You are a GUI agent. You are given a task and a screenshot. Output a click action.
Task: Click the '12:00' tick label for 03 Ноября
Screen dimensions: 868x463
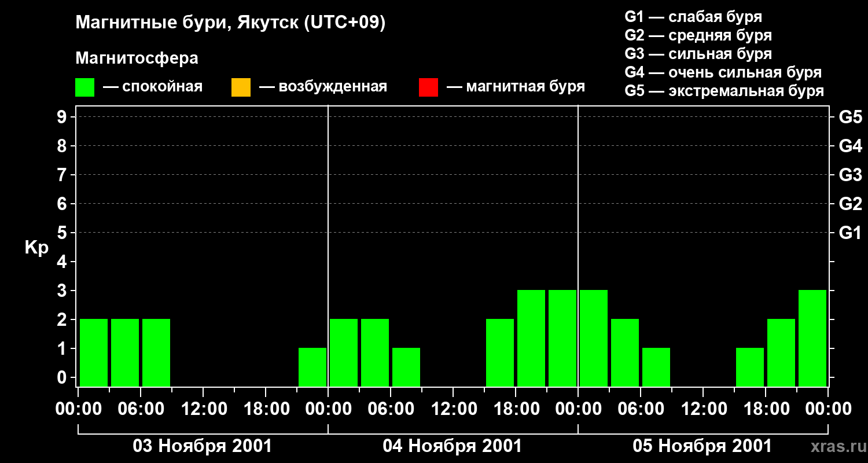pos(203,409)
